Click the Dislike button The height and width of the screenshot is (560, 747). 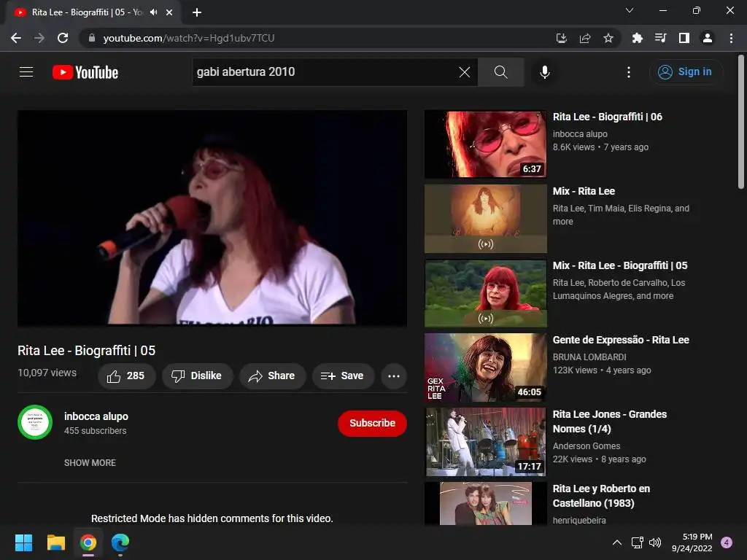[197, 376]
